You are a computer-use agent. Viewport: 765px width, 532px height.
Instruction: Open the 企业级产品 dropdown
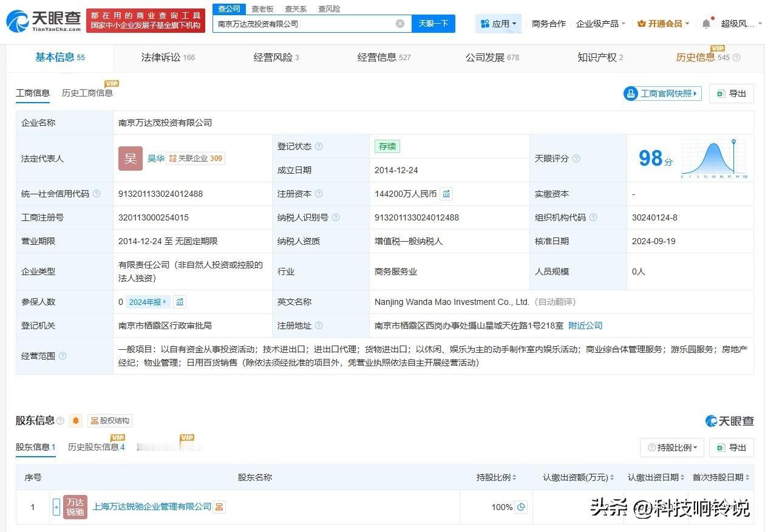coord(600,24)
